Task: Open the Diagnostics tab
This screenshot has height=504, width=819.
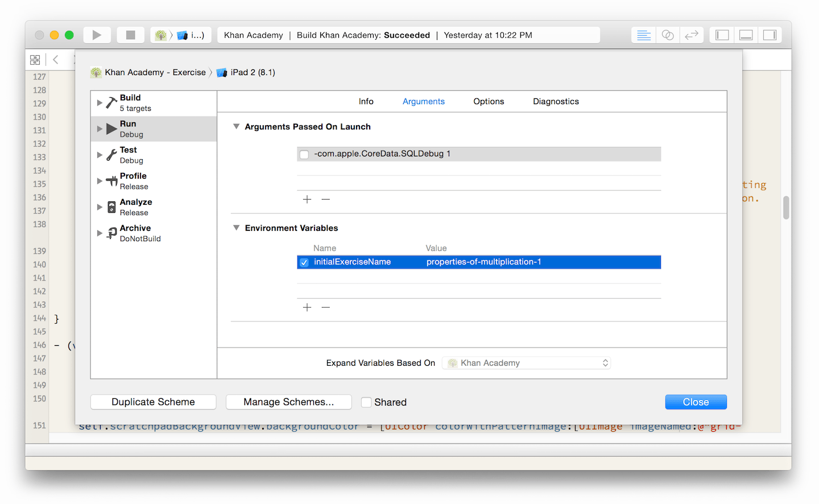Action: (x=556, y=101)
